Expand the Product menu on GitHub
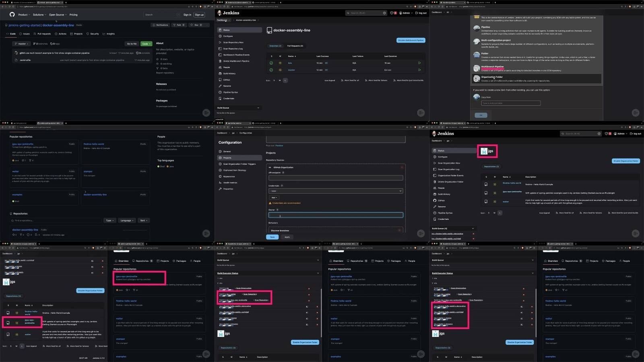 pos(24,15)
